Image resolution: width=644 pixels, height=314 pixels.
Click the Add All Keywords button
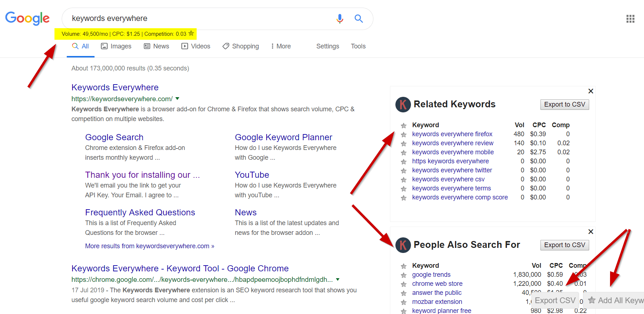[x=614, y=300]
